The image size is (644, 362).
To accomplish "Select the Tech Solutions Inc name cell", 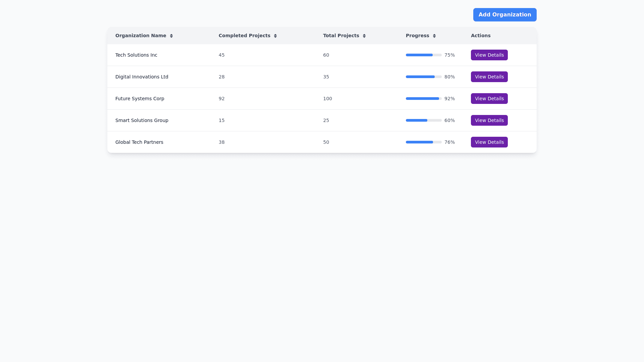I will pos(136,55).
